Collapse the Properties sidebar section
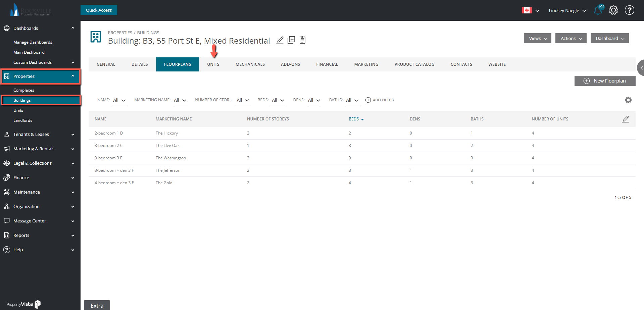 click(x=73, y=76)
